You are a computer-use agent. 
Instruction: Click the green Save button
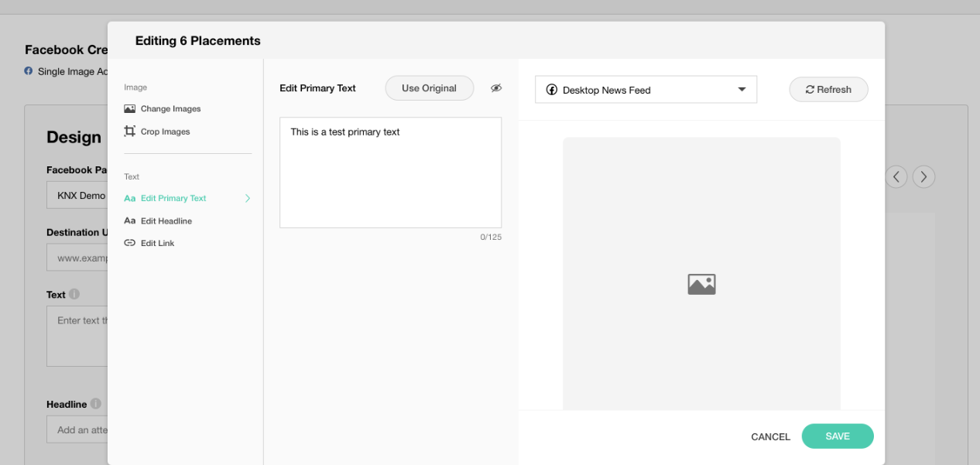pyautogui.click(x=838, y=436)
